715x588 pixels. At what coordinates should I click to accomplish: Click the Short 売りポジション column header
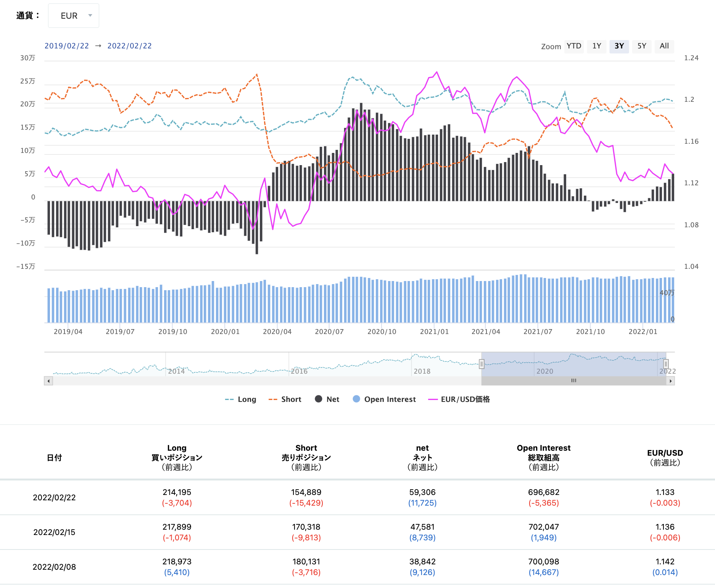[306, 457]
